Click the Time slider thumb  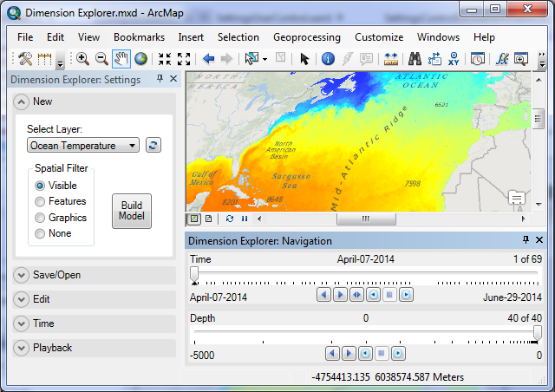[194, 273]
